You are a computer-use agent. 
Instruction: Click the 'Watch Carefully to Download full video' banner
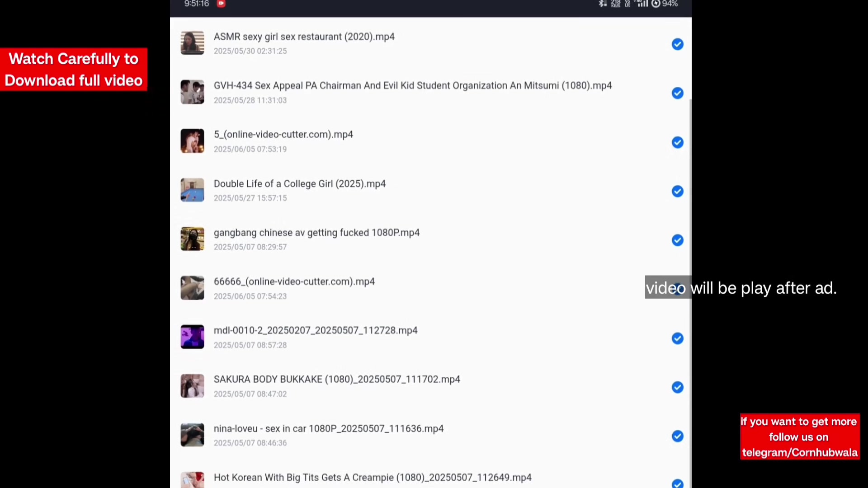click(74, 70)
